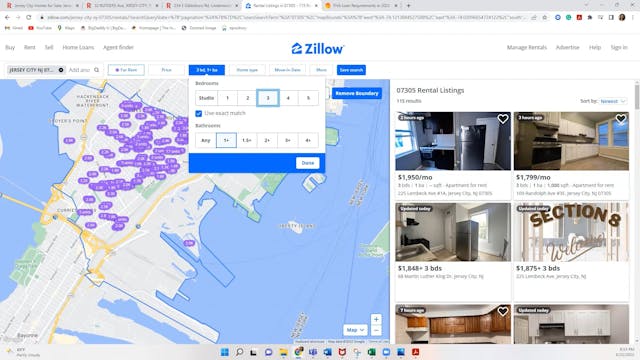Image resolution: width=640 pixels, height=360 pixels.
Task: Click the search magnifier icon
Action: click(x=97, y=70)
